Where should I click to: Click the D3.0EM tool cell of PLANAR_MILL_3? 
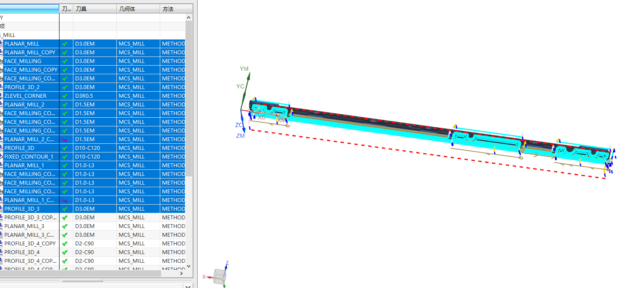click(x=95, y=226)
